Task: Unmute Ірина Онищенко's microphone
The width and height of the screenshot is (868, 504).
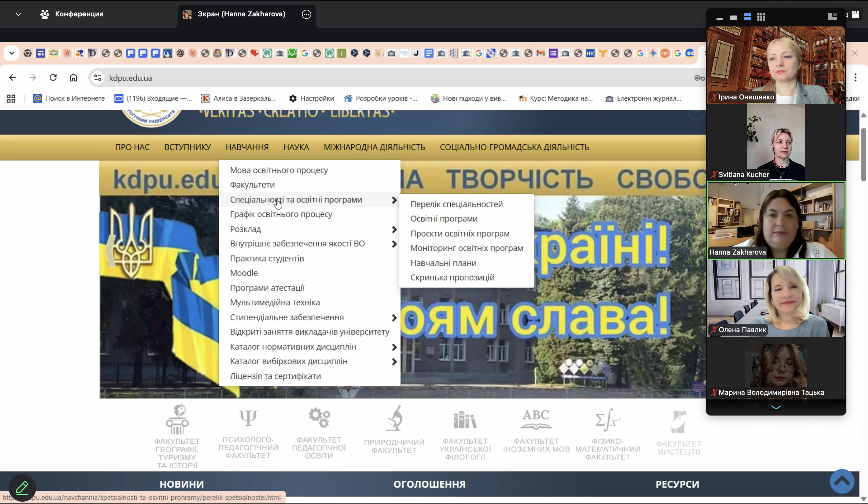Action: coord(713,97)
